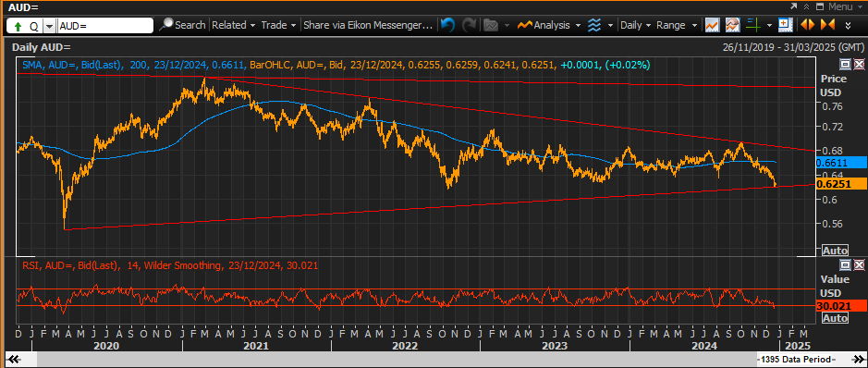Expand the open chart folder dropdown arrow
The image size is (868, 368).
click(507, 26)
